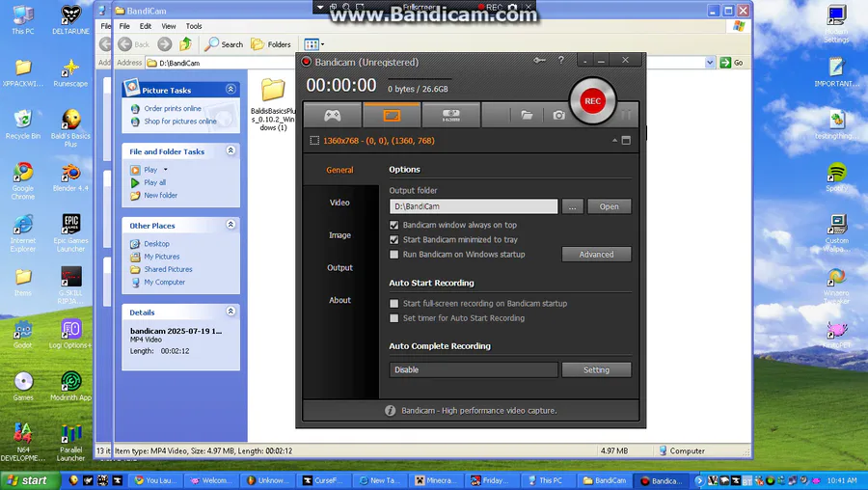This screenshot has width=868, height=490.
Task: Click Open output folder button
Action: (609, 206)
